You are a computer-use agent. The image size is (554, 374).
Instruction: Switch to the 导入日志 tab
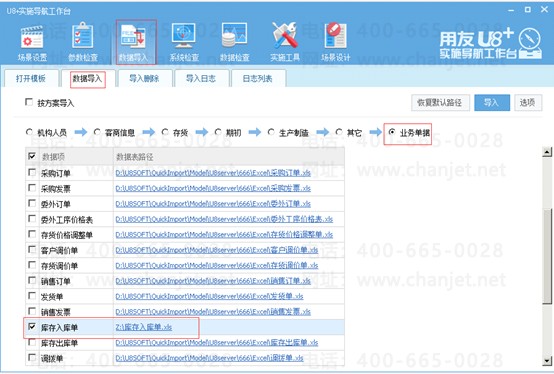tap(201, 78)
